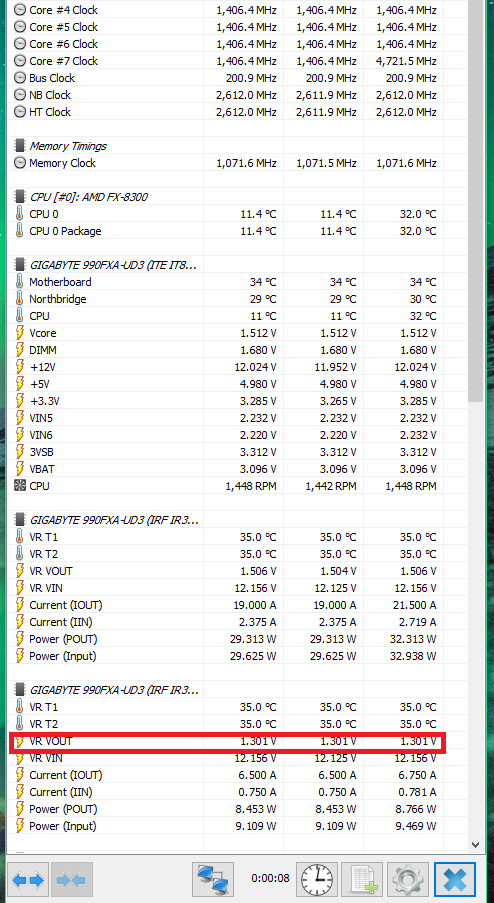Click the thermometer icon beside Northbridge
The width and height of the screenshot is (494, 903).
(x=20, y=299)
